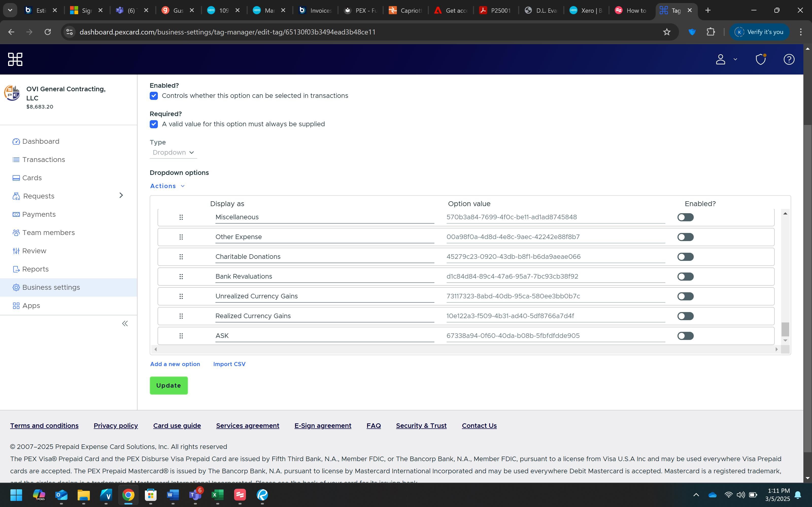812x507 pixels.
Task: Expand the Requests sidebar submenu
Action: pos(121,195)
